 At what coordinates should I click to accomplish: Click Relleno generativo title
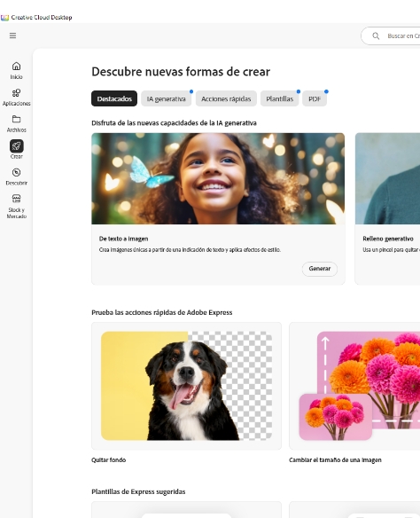[388, 239]
